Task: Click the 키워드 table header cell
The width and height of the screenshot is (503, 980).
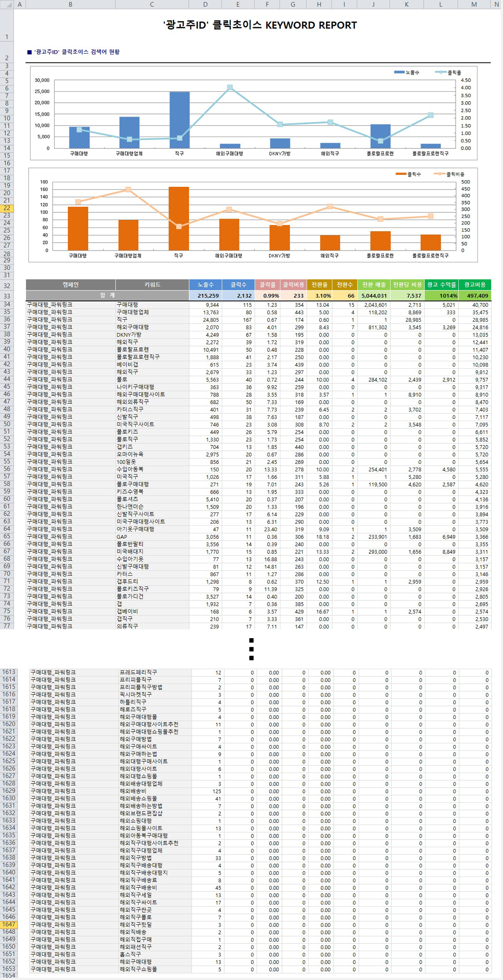Action: (152, 285)
